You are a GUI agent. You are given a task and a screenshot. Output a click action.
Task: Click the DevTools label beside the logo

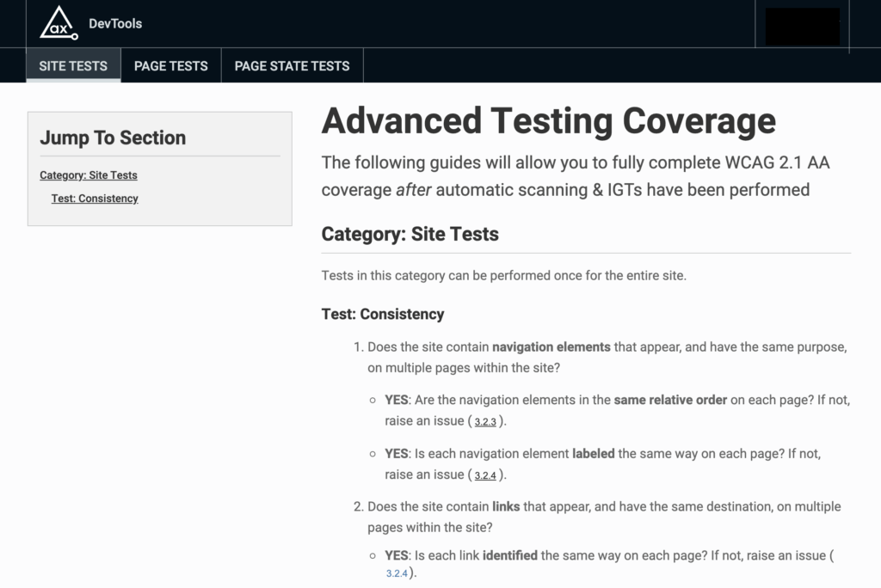[116, 23]
